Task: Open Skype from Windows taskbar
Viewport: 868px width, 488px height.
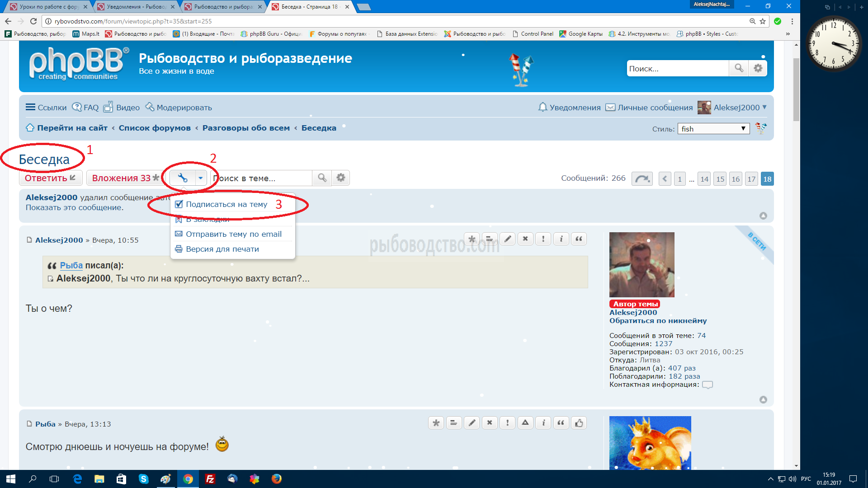Action: pyautogui.click(x=143, y=479)
